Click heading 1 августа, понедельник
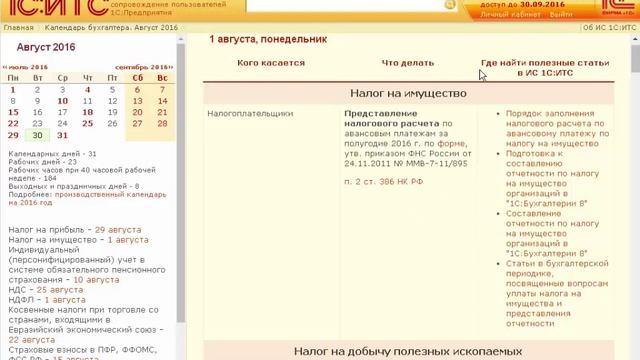The width and height of the screenshot is (640, 360). click(268, 40)
